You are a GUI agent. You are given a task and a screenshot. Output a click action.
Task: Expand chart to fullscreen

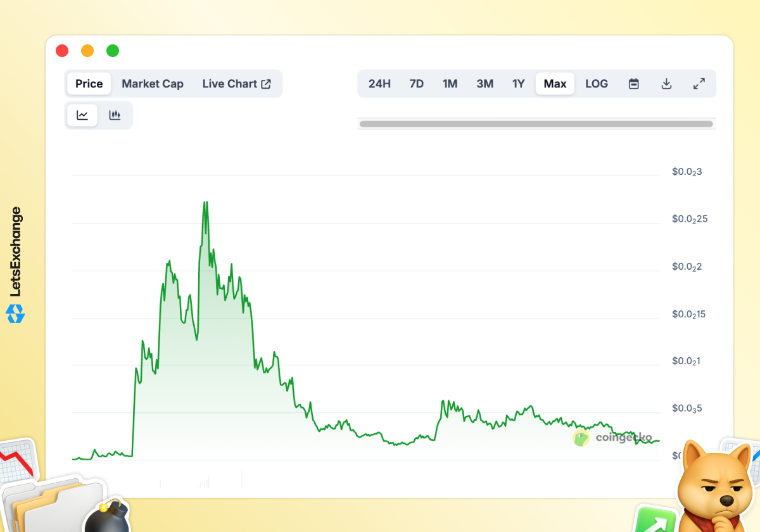tap(699, 84)
